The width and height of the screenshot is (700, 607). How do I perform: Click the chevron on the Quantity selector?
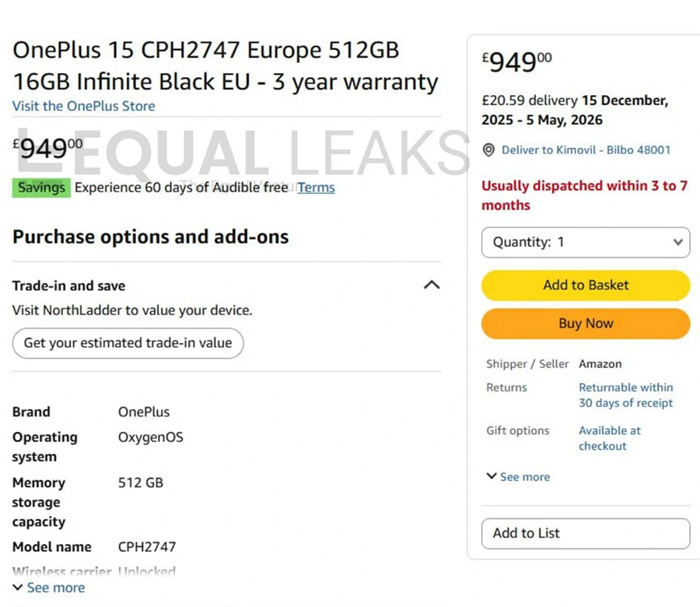tap(677, 242)
